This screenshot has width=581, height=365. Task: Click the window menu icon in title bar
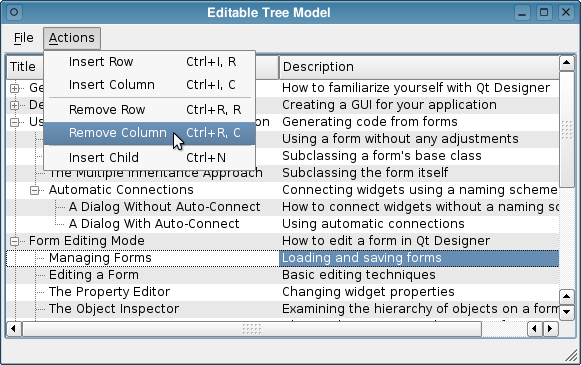(x=14, y=13)
